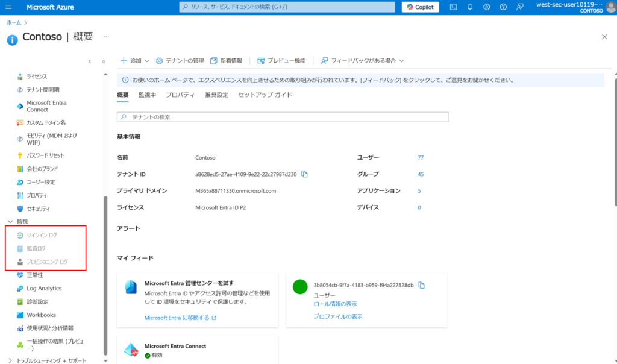Viewport: 617px width, 364px height.
Task: Close the Contoso blade
Action: tap(604, 37)
